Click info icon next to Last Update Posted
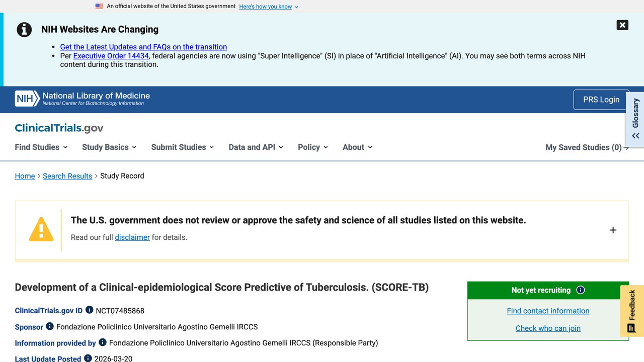The width and height of the screenshot is (644, 362). [x=88, y=358]
